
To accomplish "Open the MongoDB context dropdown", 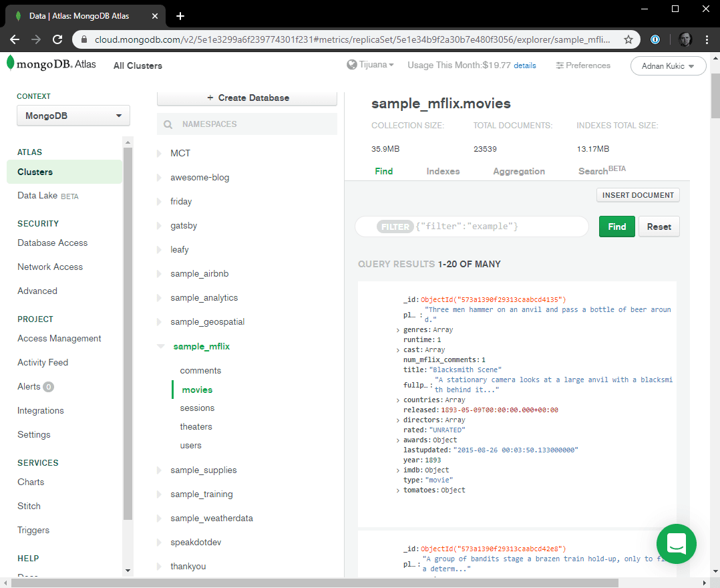I will point(73,116).
